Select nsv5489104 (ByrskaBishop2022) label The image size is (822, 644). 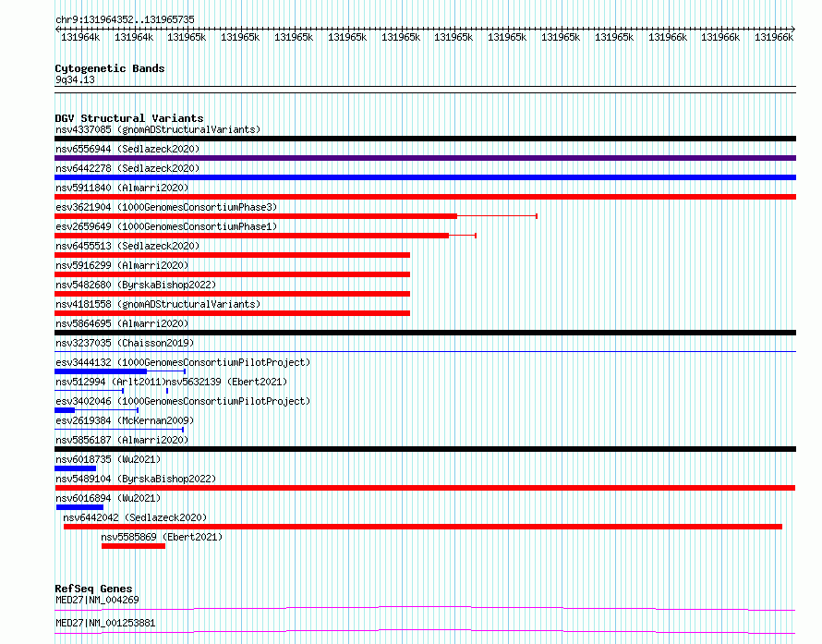pos(136,479)
